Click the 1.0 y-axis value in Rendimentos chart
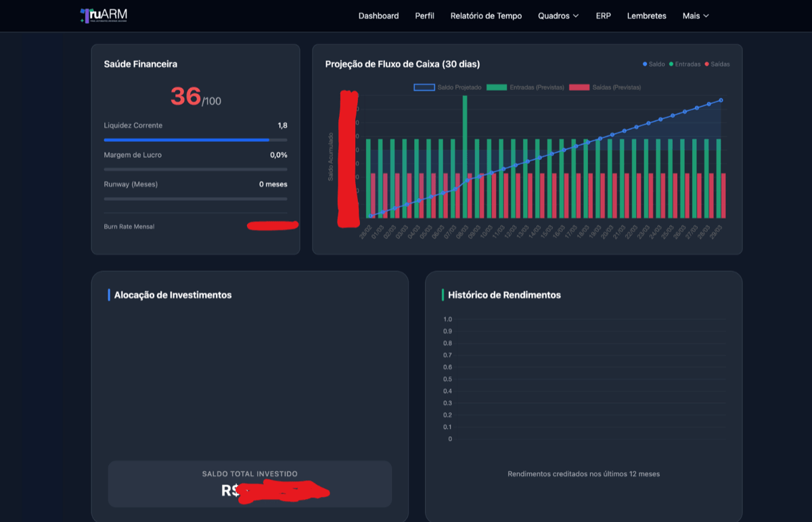Viewport: 812px width, 522px height. coord(447,319)
